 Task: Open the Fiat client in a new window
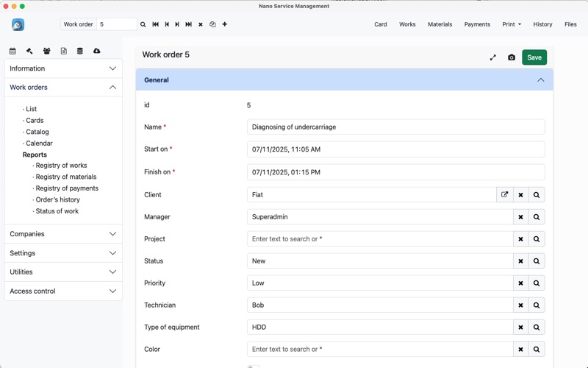pyautogui.click(x=505, y=194)
